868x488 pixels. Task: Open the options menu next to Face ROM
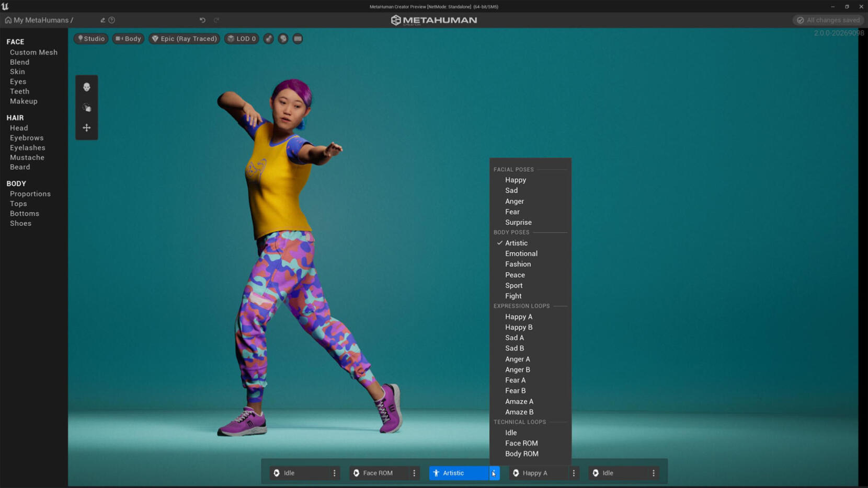pos(414,473)
